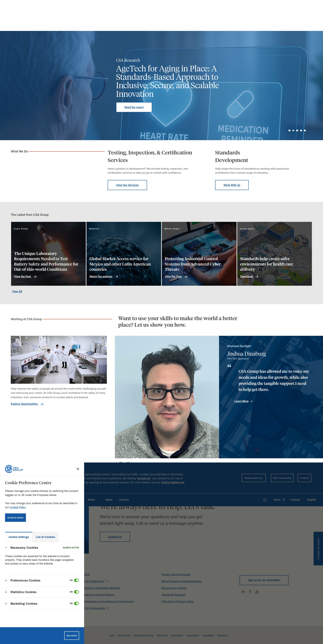Close the Cookie Preference Center panel

pos(78,469)
